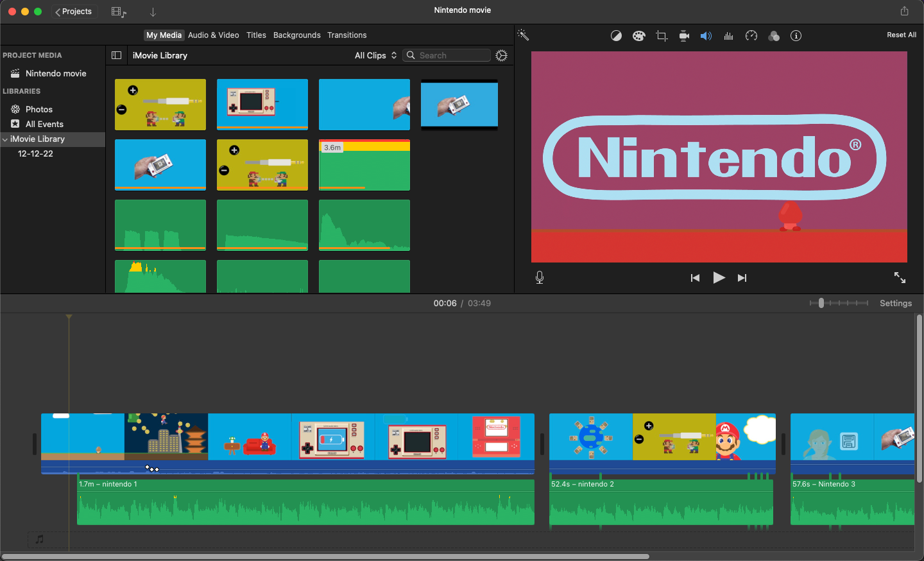Click the horizontal timeline scrollbar
This screenshot has width=924, height=561.
[325, 557]
